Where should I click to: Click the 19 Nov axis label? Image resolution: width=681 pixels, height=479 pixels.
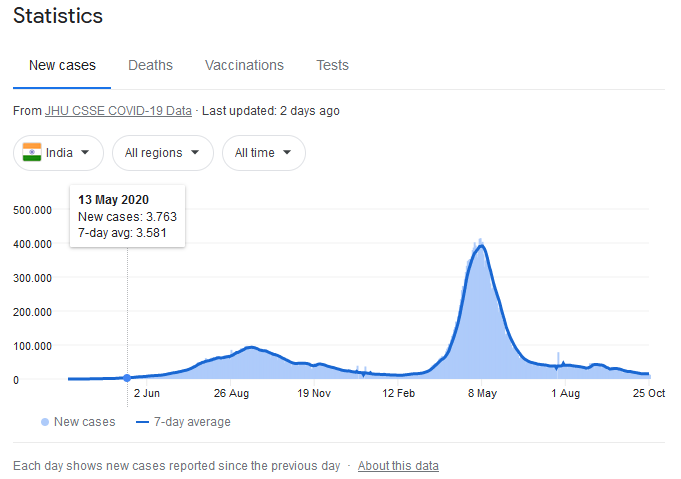314,393
